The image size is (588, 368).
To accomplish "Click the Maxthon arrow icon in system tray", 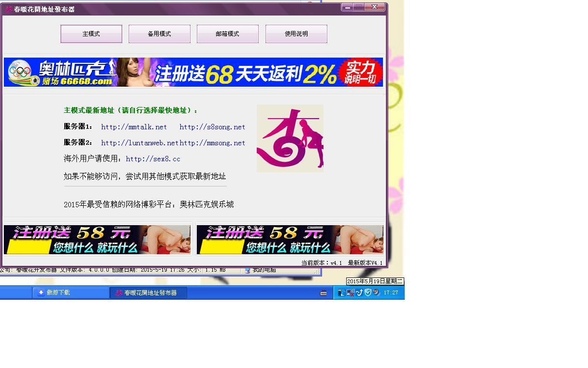I will pos(359,292).
